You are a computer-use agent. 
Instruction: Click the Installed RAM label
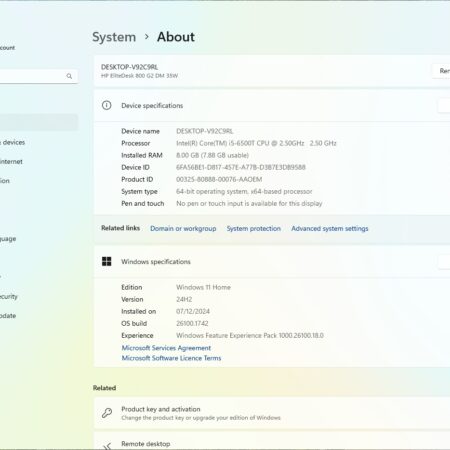pos(142,155)
